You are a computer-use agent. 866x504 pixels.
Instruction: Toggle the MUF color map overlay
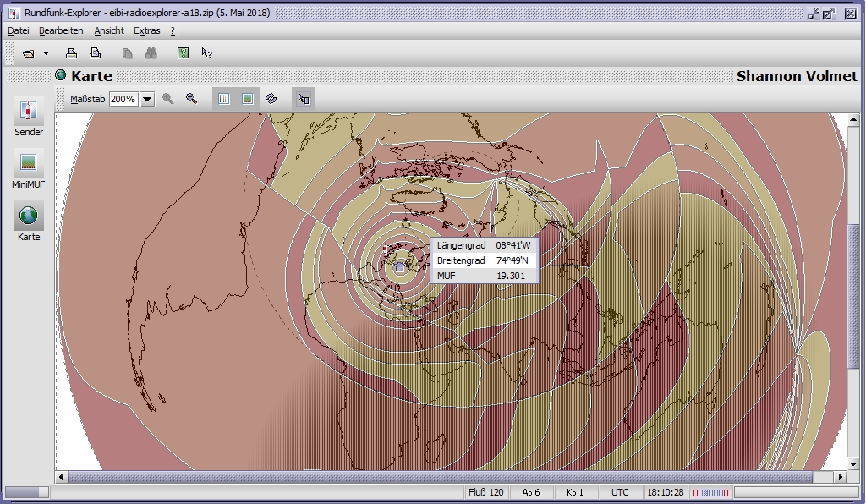[248, 99]
